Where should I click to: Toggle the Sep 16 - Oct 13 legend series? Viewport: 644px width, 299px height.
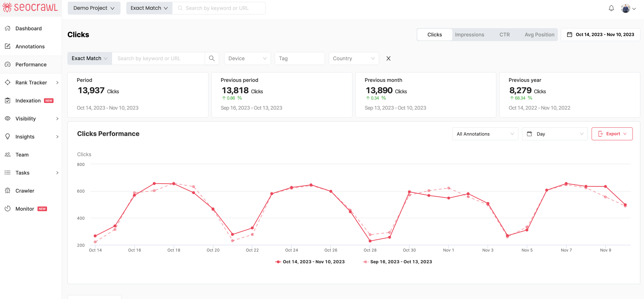[x=397, y=262]
